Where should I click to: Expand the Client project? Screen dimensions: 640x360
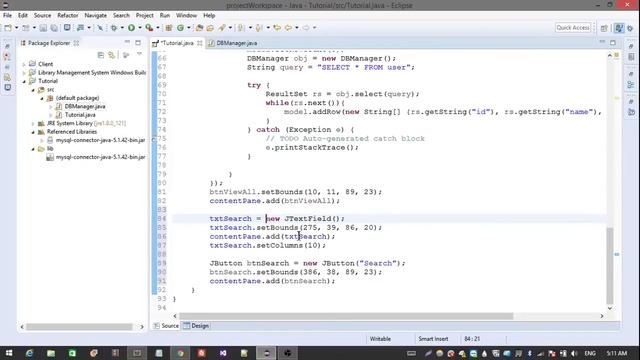[24, 64]
